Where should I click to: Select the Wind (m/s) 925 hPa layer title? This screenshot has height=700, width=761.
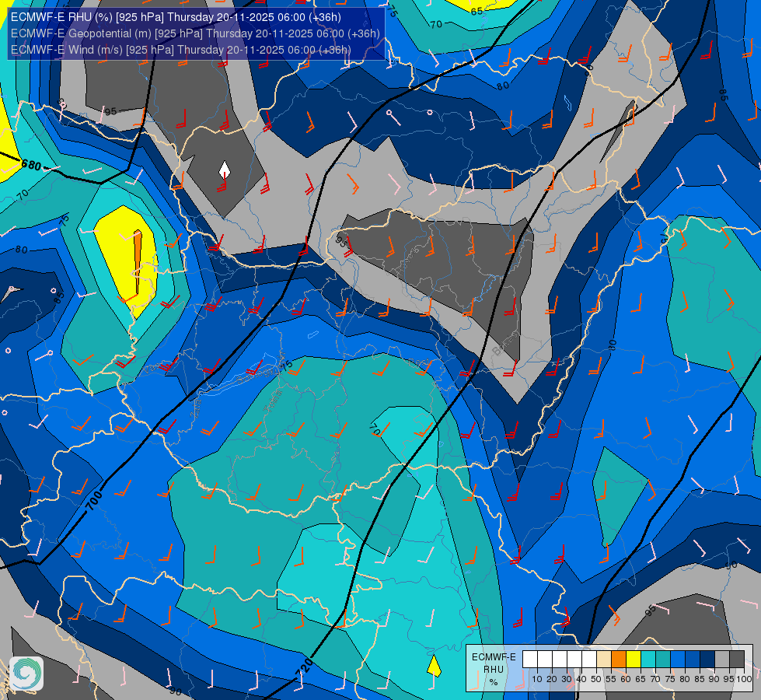(x=180, y=50)
